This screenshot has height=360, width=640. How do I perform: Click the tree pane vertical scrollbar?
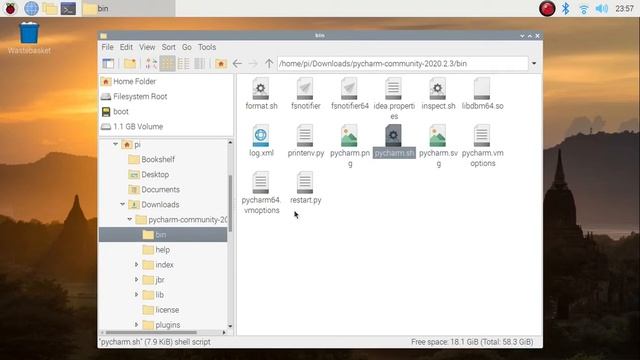pos(230,203)
